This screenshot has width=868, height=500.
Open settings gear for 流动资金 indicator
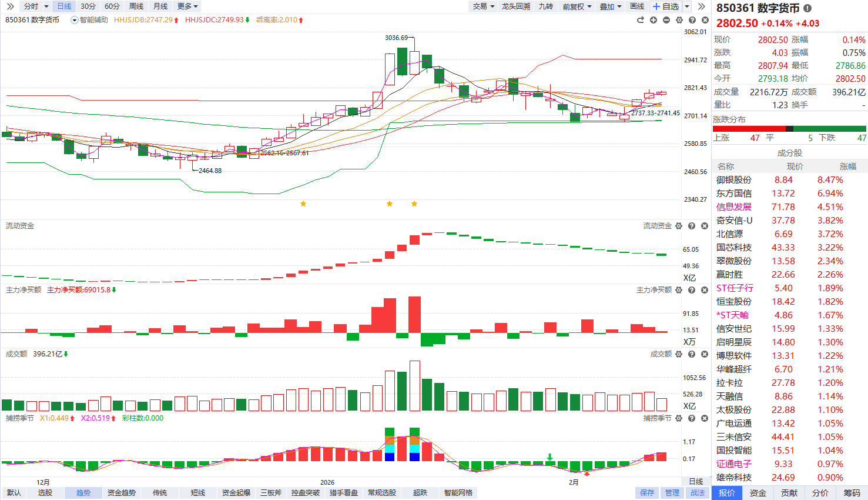[x=679, y=226]
